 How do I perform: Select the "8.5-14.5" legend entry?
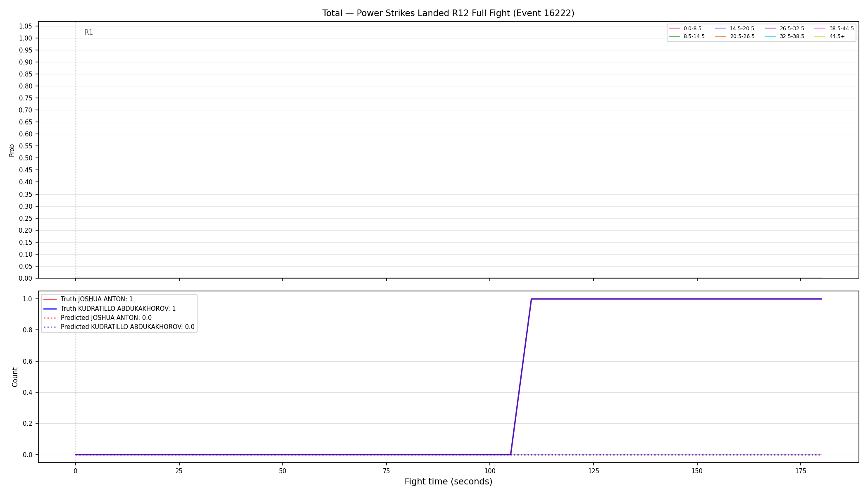(x=694, y=36)
